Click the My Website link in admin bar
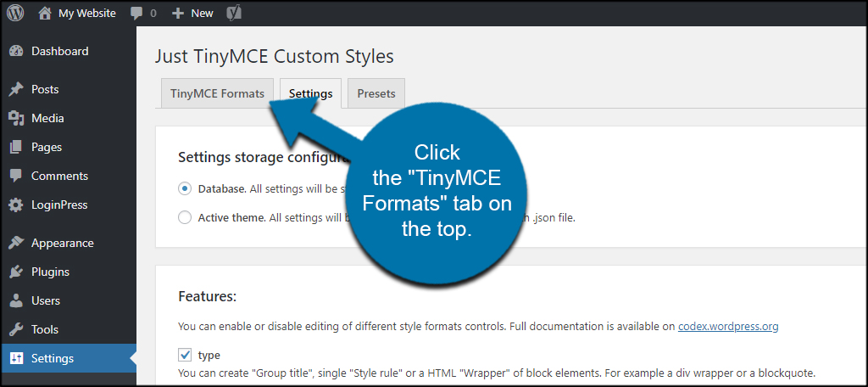The image size is (868, 387). (x=87, y=14)
